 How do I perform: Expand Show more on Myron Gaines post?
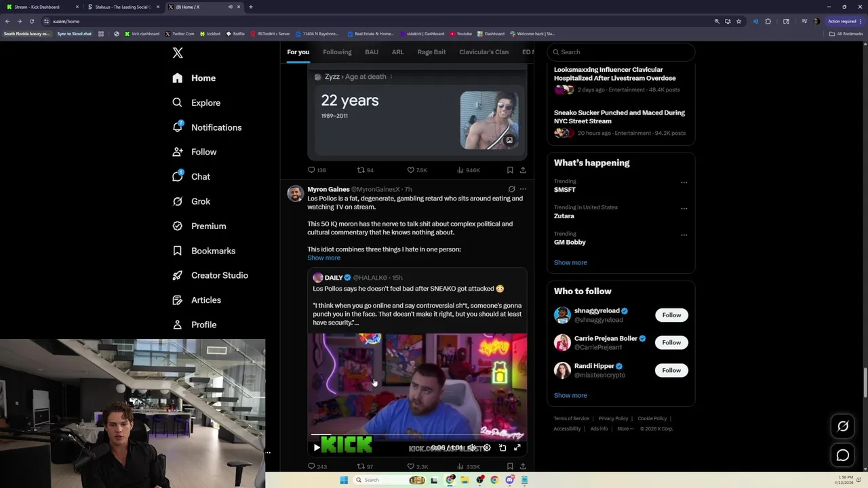click(323, 258)
